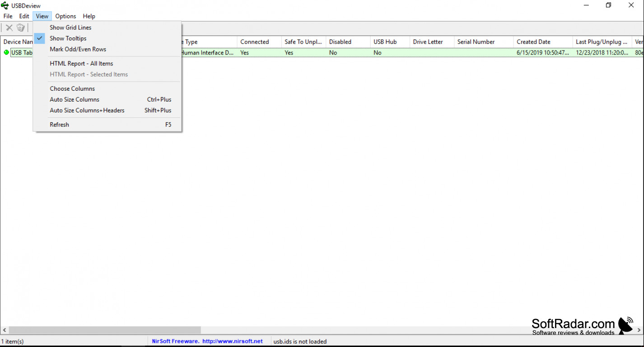Sort by the Drive Letter column header

(x=432, y=42)
